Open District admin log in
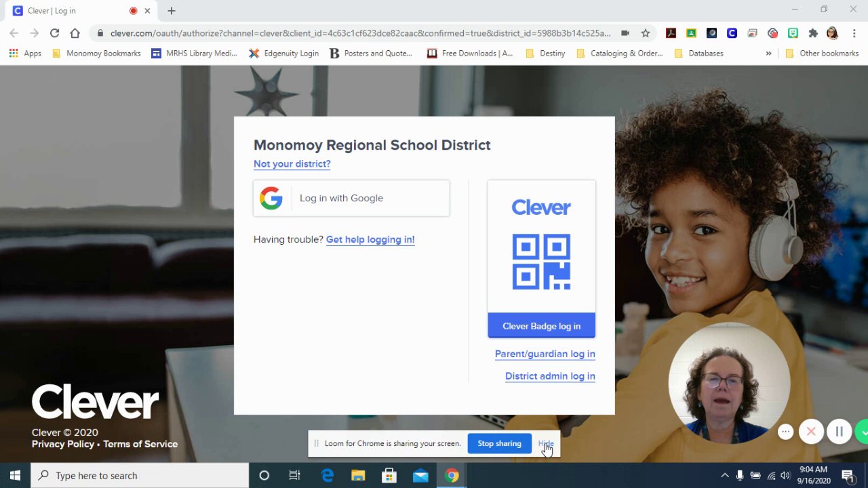The width and height of the screenshot is (868, 488). coord(550,376)
